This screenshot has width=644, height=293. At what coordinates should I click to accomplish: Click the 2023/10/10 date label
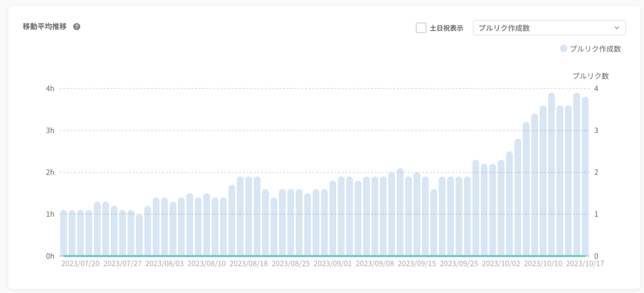[543, 264]
